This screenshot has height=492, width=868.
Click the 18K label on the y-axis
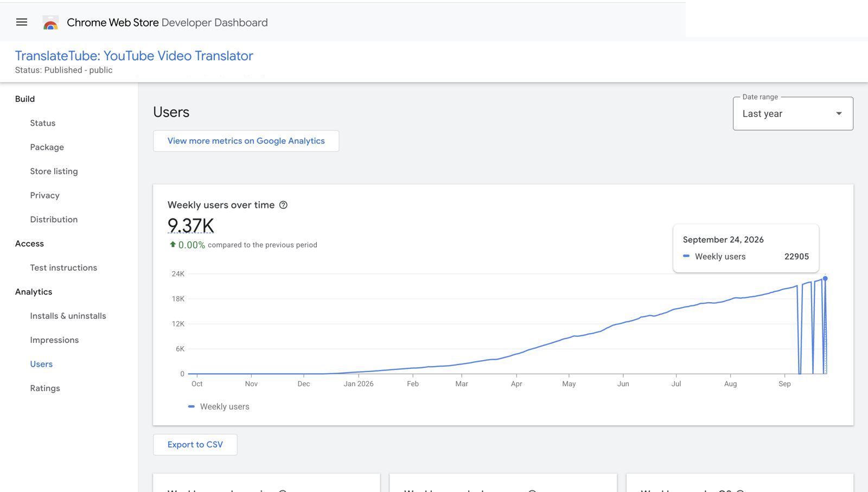point(178,299)
